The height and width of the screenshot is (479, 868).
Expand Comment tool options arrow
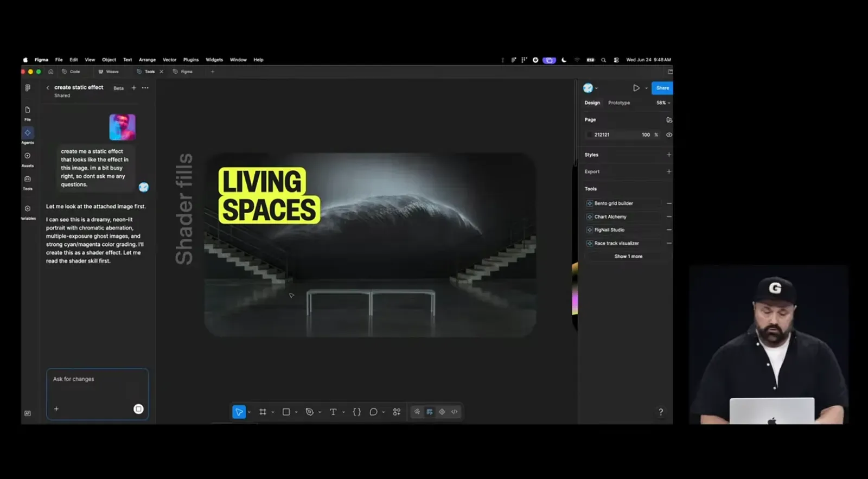(384, 412)
